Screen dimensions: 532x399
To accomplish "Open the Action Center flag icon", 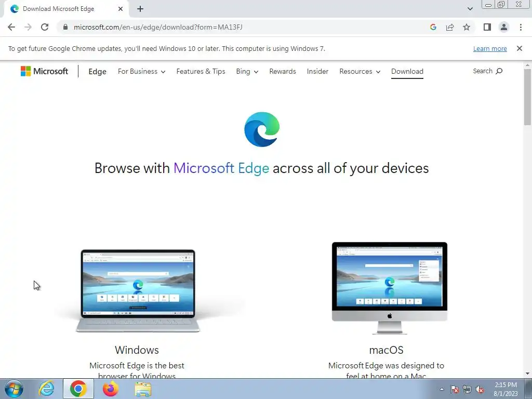I will pos(455,389).
